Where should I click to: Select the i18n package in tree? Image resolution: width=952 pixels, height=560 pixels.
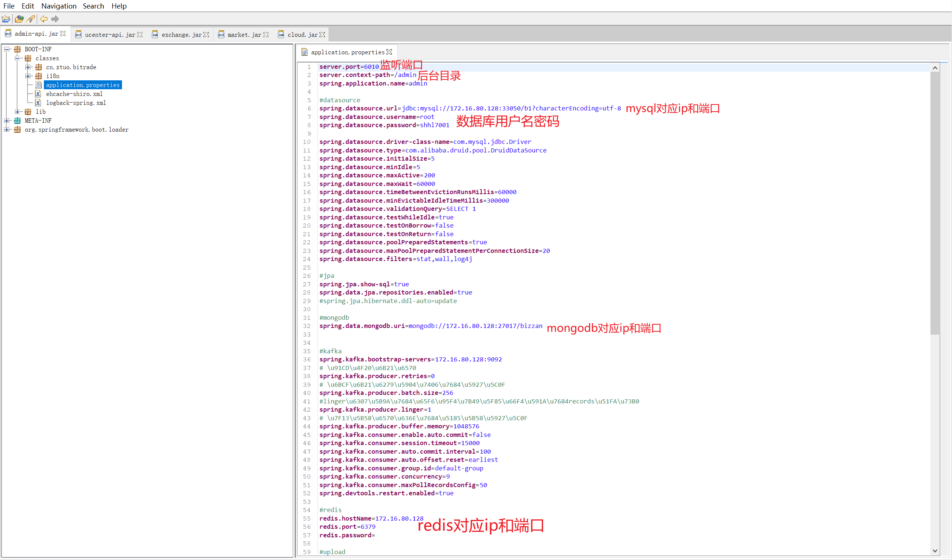(52, 76)
